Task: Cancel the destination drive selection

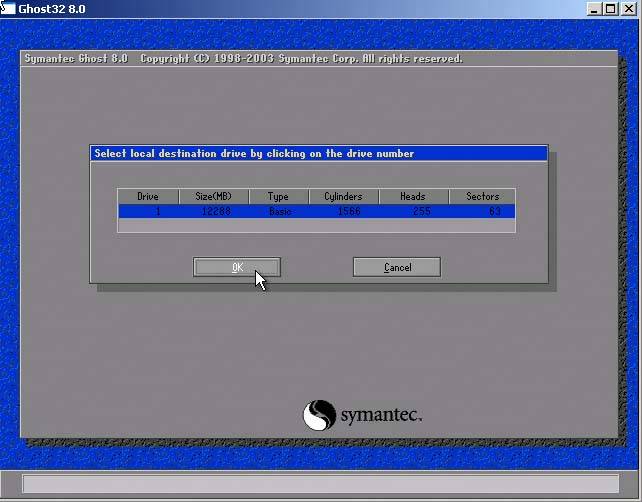Action: pyautogui.click(x=397, y=267)
